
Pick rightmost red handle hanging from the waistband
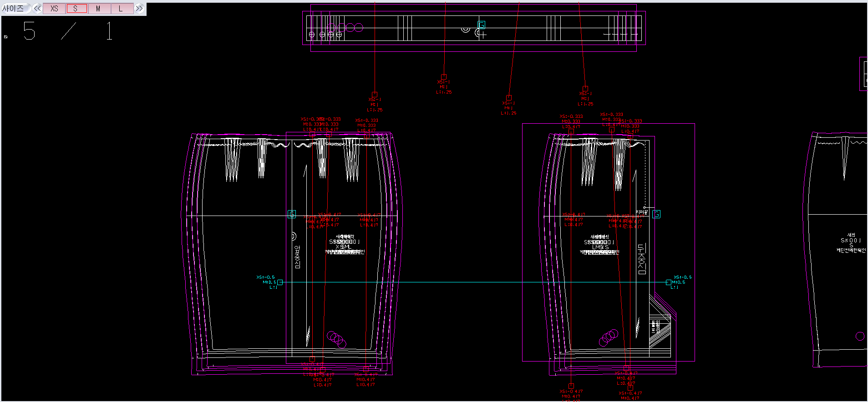click(x=585, y=89)
